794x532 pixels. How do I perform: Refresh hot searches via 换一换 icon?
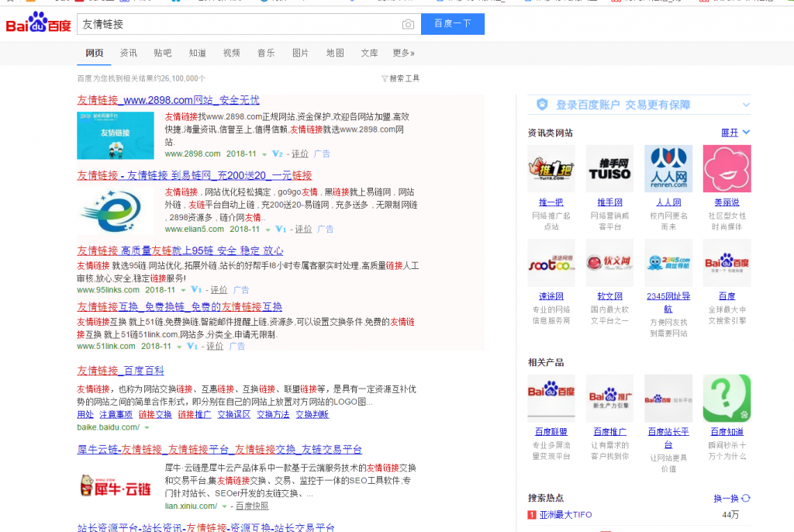746,498
